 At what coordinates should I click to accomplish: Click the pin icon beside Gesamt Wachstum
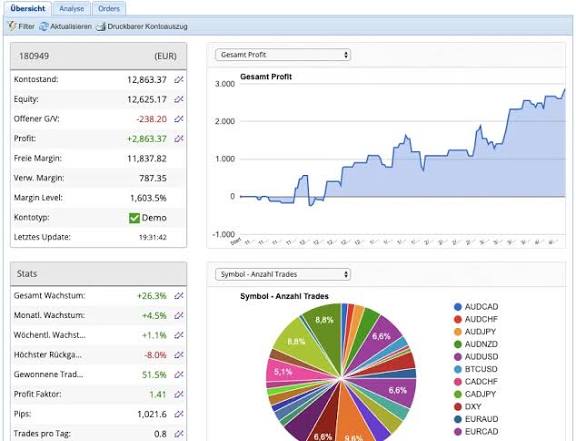179,296
